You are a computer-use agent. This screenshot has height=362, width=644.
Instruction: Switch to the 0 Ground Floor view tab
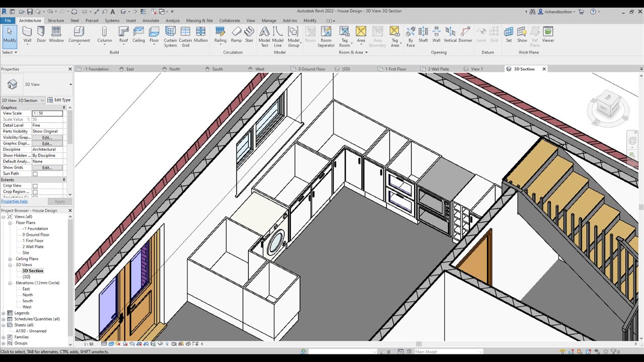coord(312,69)
